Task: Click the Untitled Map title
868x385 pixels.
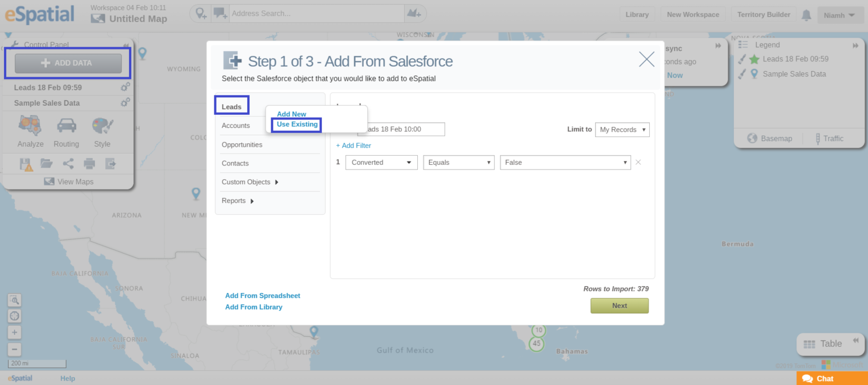Action: point(138,19)
